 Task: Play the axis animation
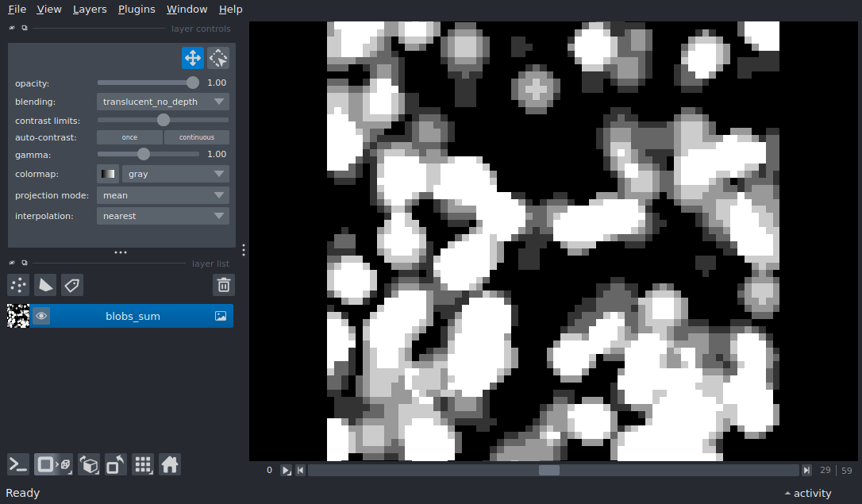pyautogui.click(x=287, y=471)
